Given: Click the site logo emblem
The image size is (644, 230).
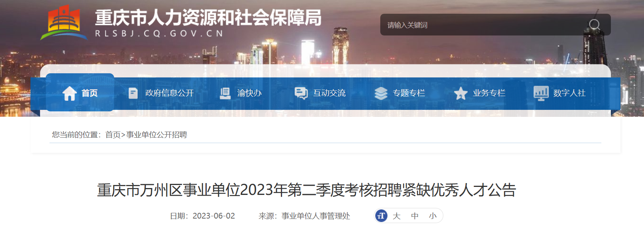Looking at the screenshot, I should point(64,23).
